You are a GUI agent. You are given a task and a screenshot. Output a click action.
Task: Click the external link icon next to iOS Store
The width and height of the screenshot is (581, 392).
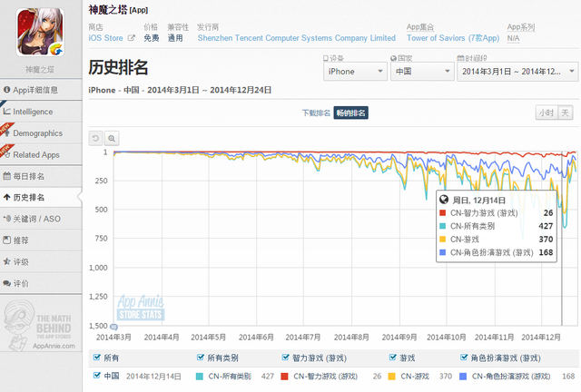tap(131, 38)
